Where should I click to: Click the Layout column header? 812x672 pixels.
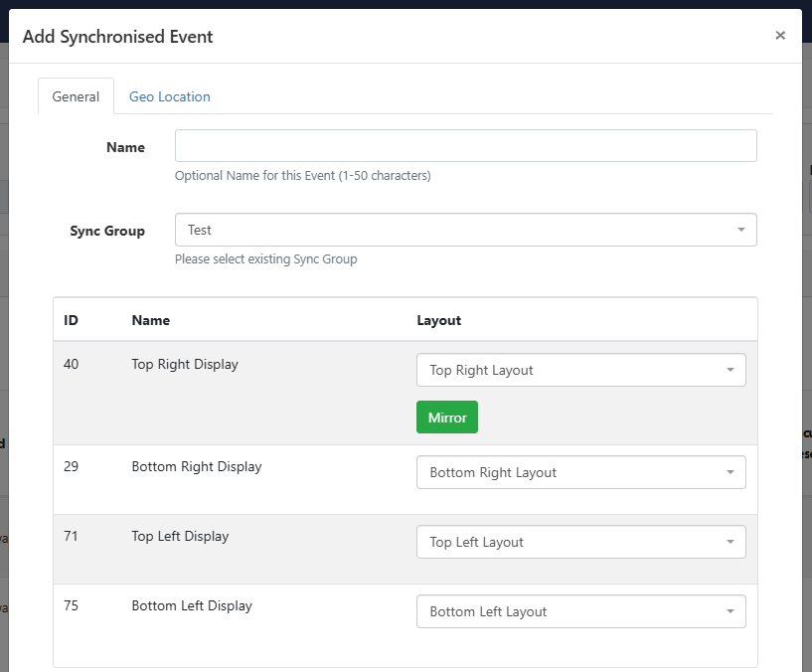(438, 320)
